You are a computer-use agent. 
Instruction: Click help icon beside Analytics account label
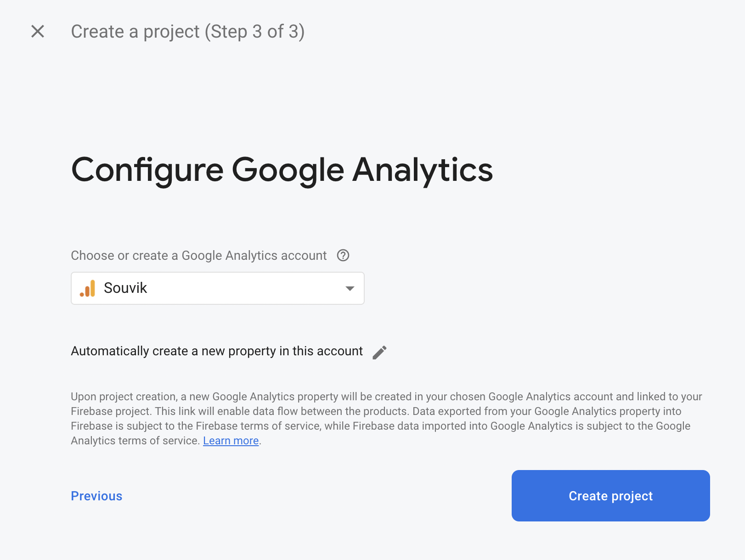(x=343, y=255)
